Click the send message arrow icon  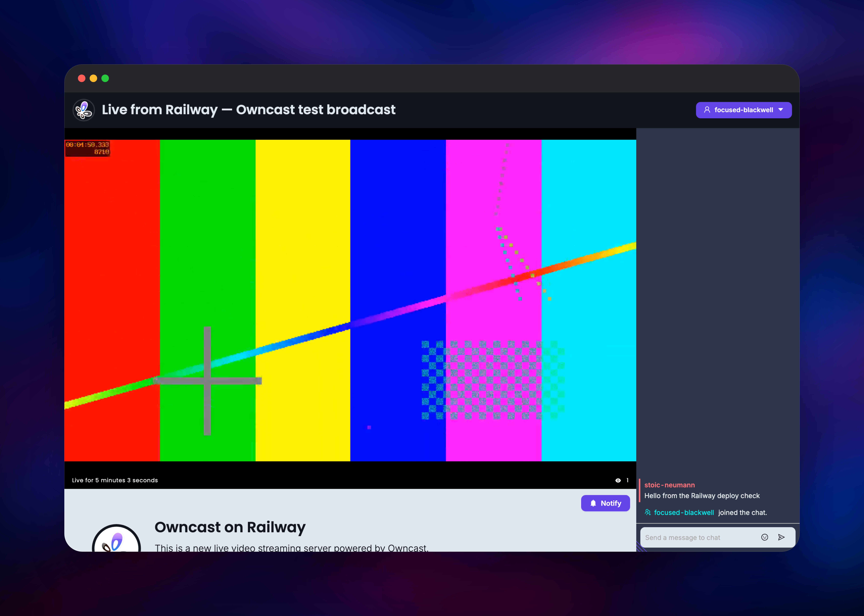[781, 537]
